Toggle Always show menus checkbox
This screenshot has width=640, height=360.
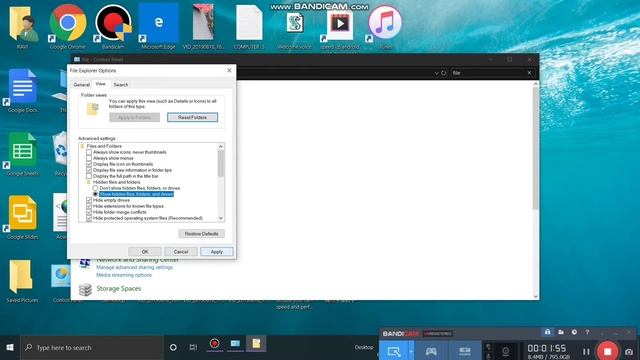89,158
